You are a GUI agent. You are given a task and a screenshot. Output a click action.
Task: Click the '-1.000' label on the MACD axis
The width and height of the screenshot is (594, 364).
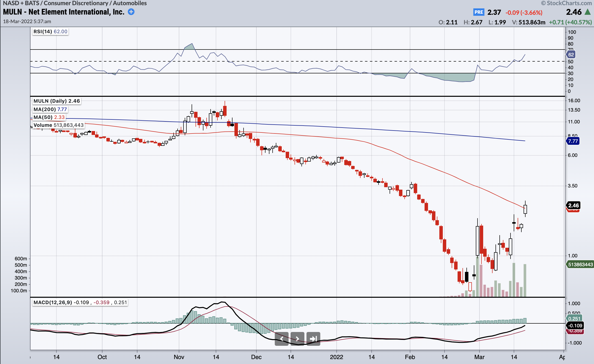575,343
